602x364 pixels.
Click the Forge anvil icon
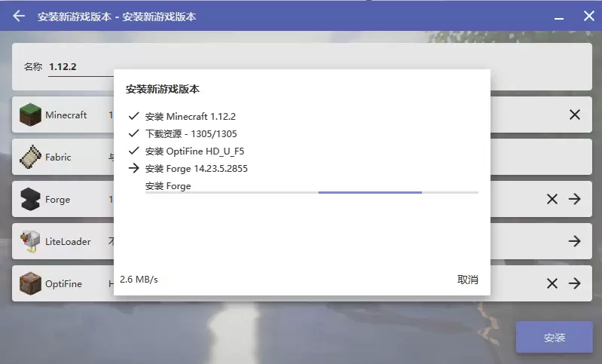[x=30, y=199]
